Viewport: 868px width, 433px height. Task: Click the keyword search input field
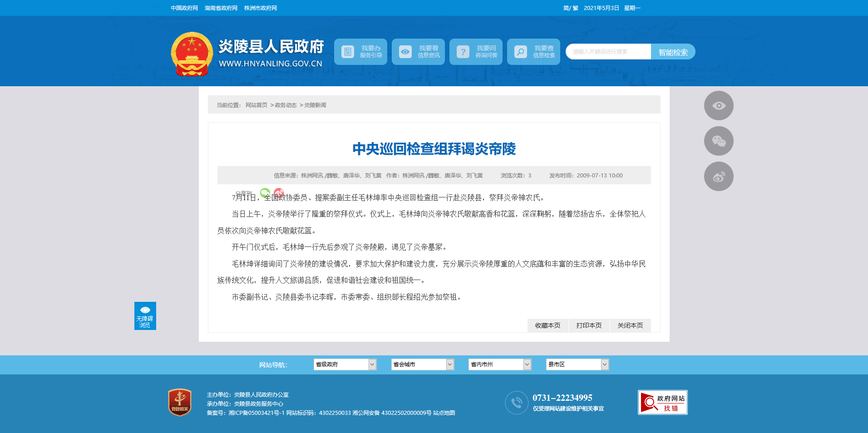(608, 52)
